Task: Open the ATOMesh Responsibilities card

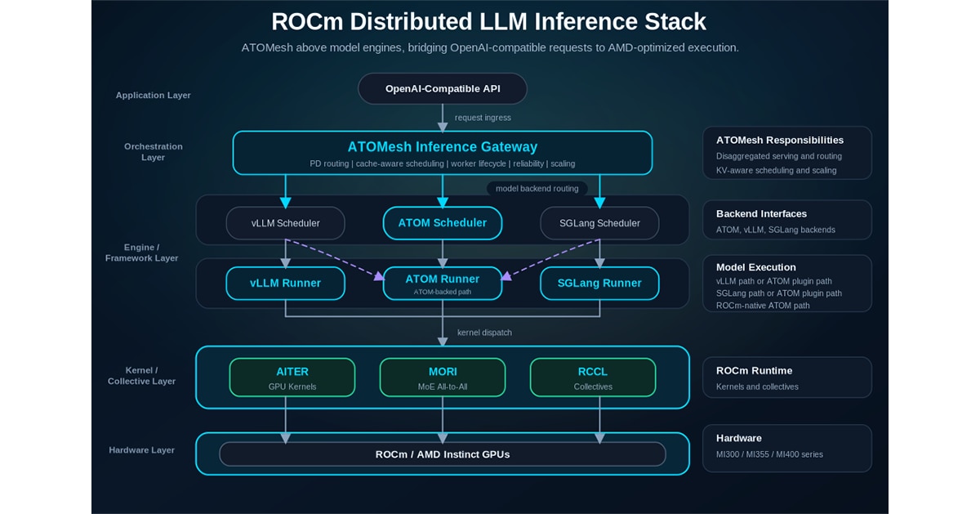Action: pos(787,153)
